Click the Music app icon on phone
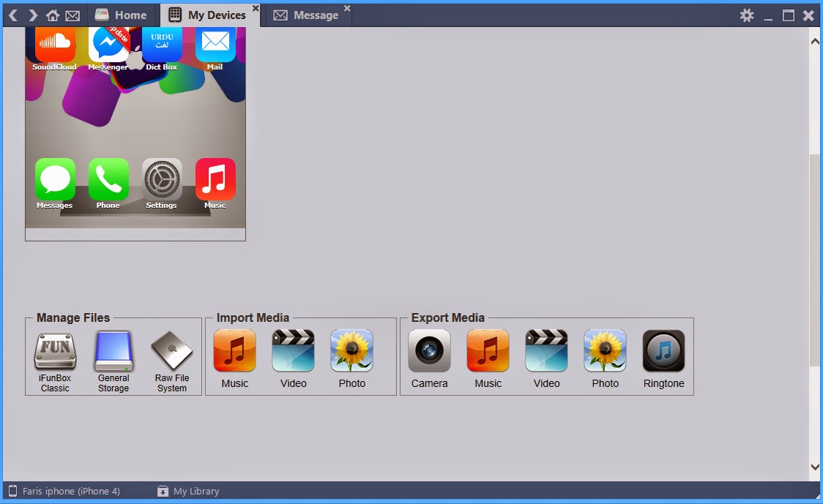The height and width of the screenshot is (504, 823). tap(215, 179)
